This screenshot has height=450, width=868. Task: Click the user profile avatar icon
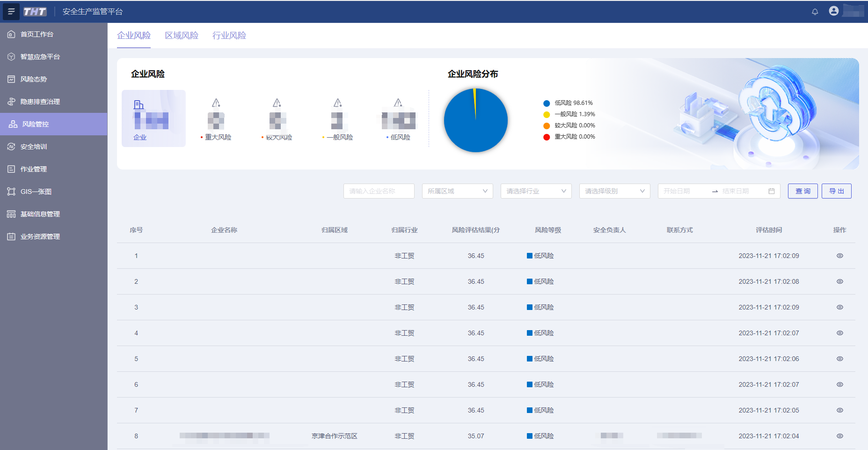(x=833, y=11)
